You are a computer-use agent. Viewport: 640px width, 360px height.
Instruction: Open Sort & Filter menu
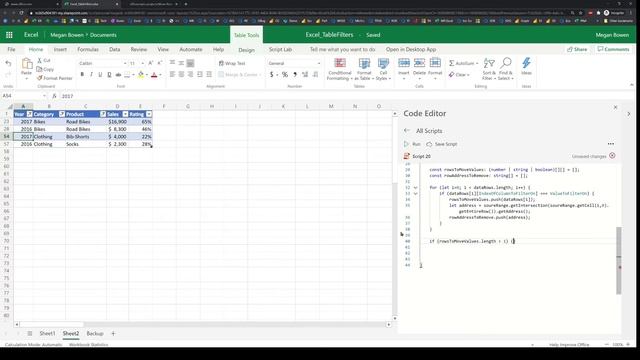pyautogui.click(x=489, y=69)
